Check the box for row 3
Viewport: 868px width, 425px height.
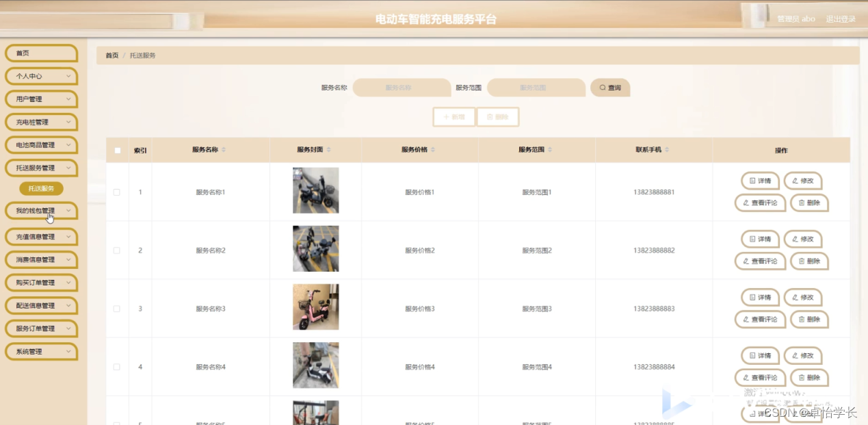coord(117,309)
